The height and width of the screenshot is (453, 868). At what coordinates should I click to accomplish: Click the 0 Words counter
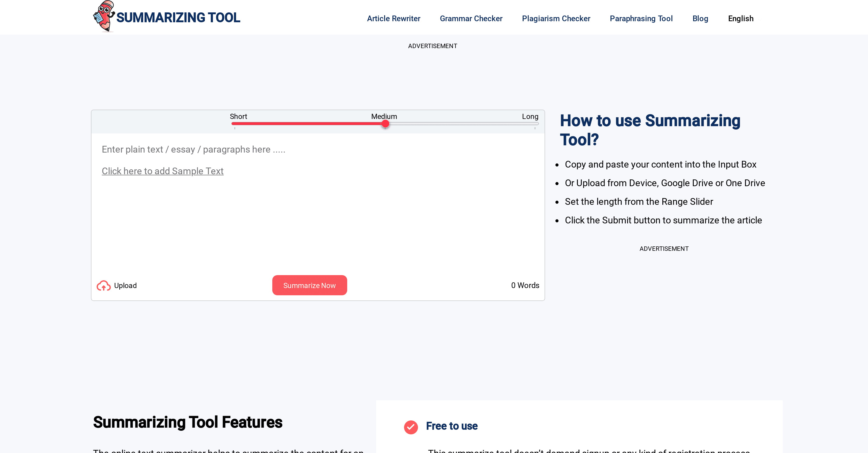[525, 285]
